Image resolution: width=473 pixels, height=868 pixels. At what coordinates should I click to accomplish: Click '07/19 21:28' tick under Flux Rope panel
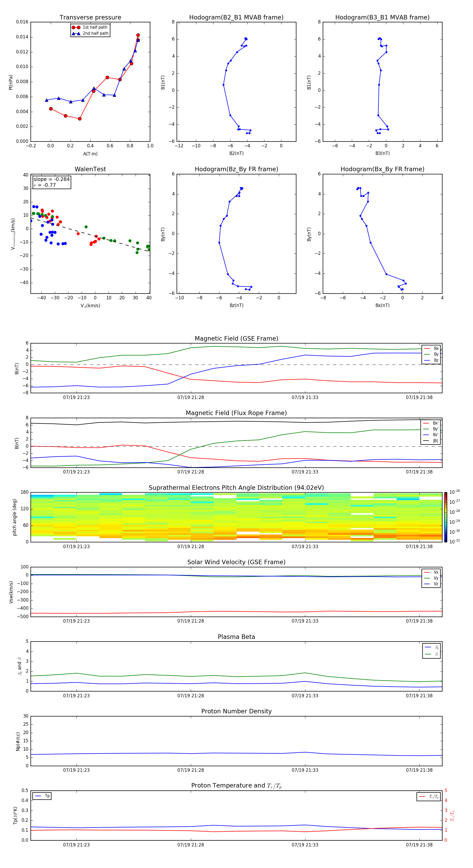tap(191, 472)
